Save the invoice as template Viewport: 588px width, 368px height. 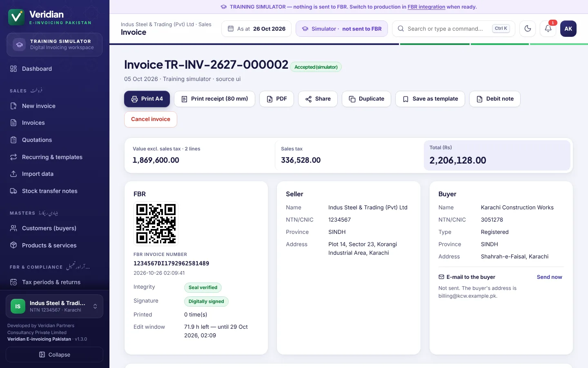430,99
